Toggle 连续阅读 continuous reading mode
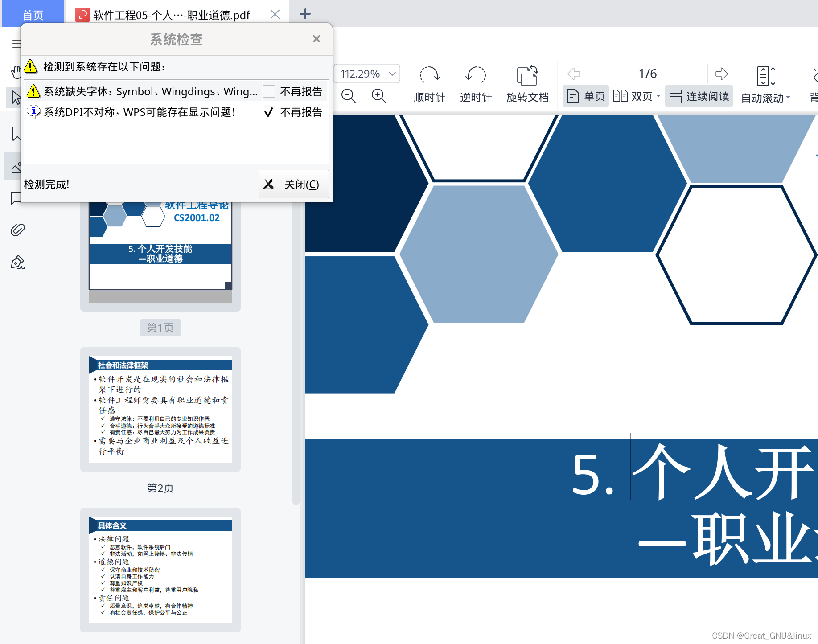The height and width of the screenshot is (644, 818). (x=699, y=96)
